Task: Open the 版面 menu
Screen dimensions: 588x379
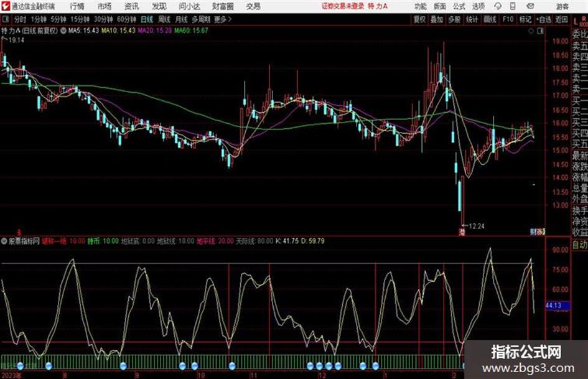Action: (x=439, y=6)
